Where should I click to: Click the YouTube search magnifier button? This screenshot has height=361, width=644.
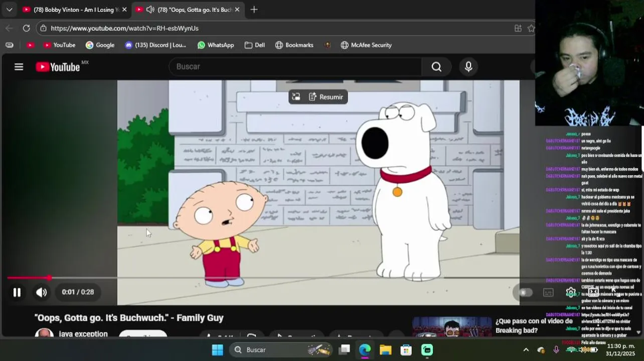pos(436,67)
